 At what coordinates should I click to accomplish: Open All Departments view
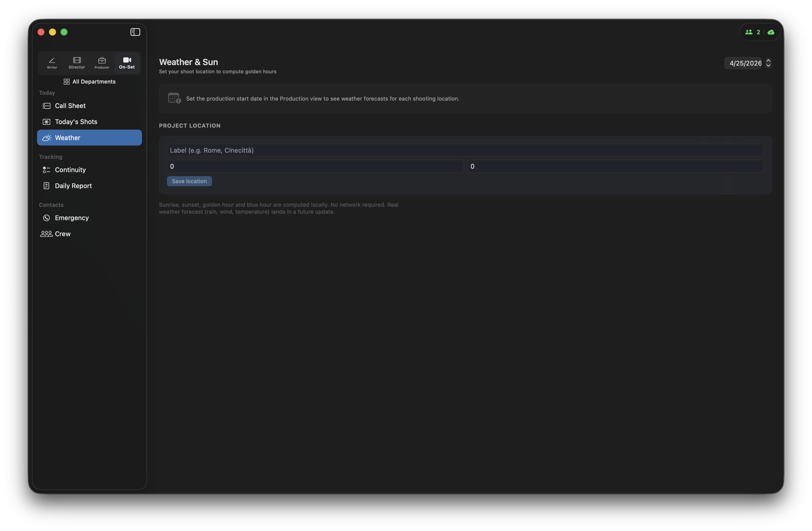89,82
